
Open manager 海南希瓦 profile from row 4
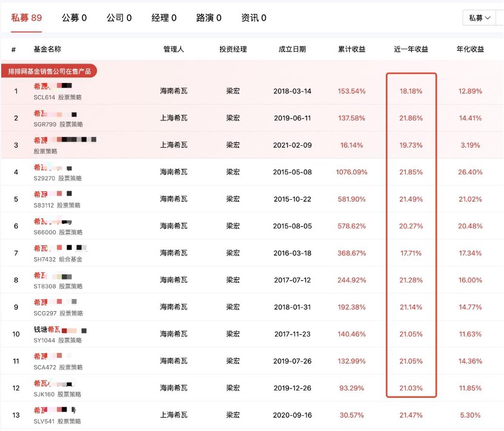pyautogui.click(x=174, y=173)
